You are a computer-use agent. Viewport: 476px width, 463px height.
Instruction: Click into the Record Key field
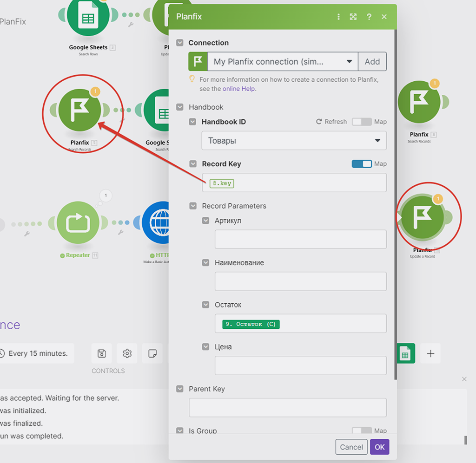click(294, 183)
